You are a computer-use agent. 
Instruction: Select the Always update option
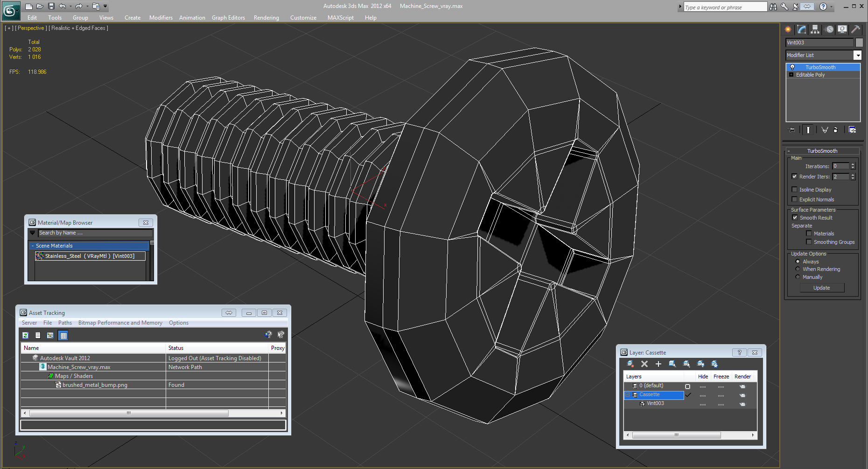798,262
